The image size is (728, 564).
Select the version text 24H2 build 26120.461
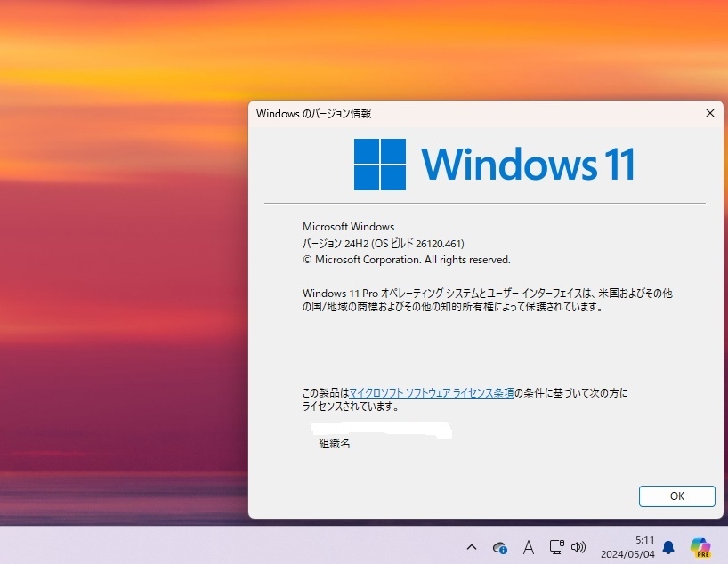(383, 243)
